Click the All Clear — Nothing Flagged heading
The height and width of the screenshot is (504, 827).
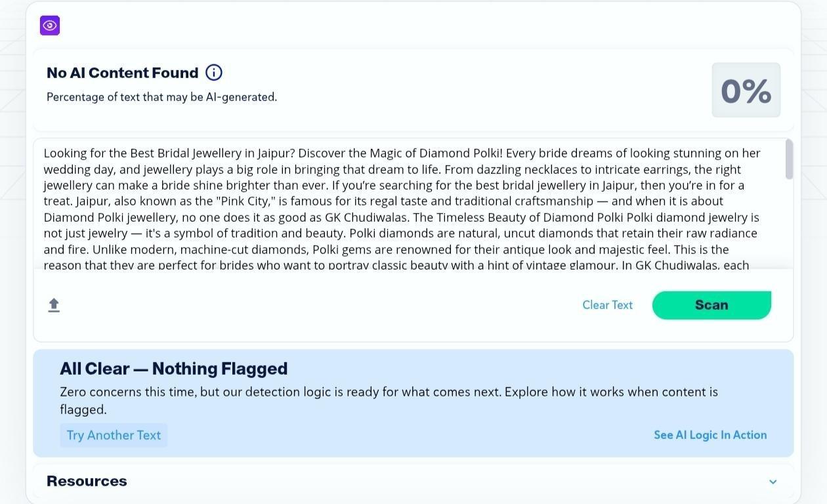click(173, 369)
